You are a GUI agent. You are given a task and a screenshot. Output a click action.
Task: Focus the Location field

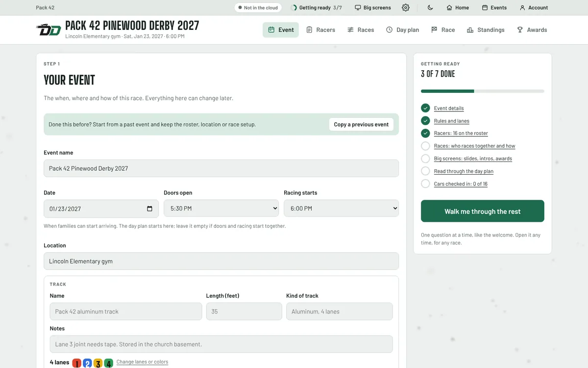(x=221, y=261)
